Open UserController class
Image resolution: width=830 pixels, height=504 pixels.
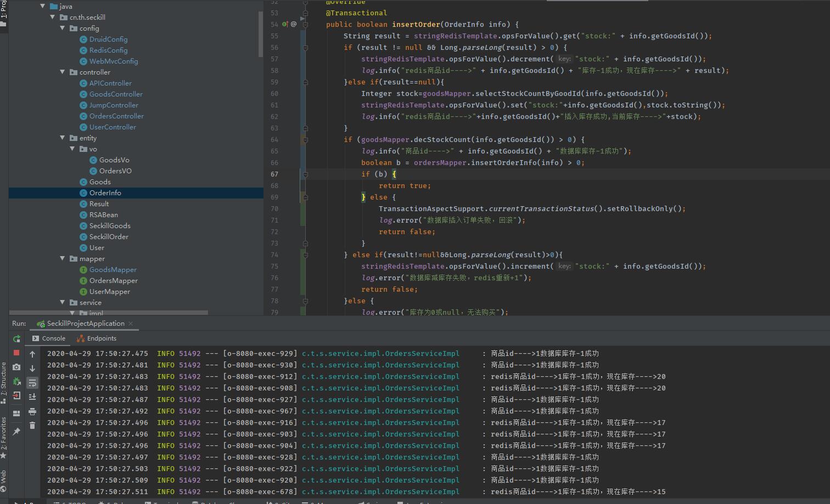(x=113, y=127)
